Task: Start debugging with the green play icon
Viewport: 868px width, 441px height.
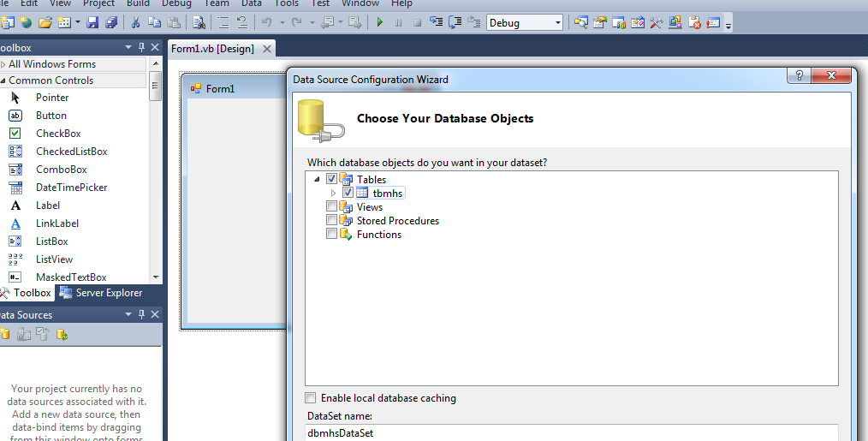Action: tap(380, 23)
